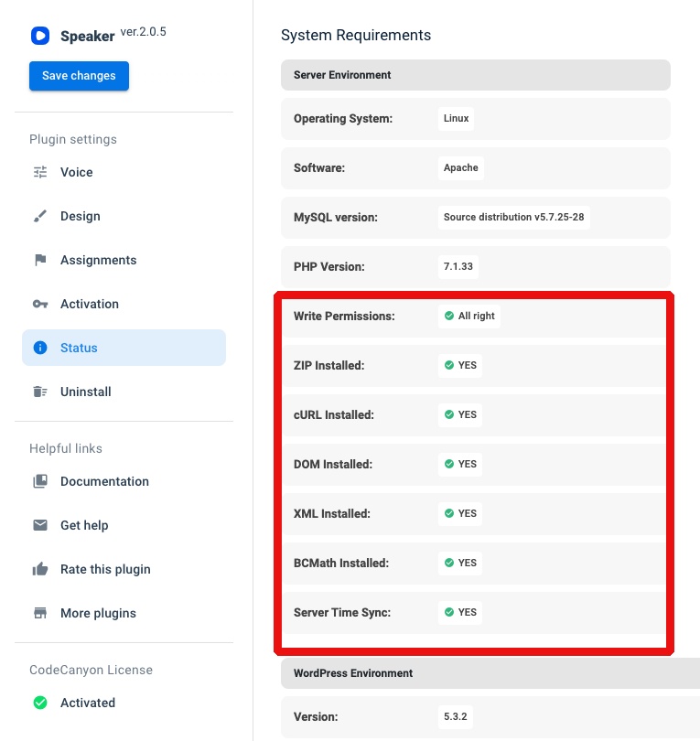700x741 pixels.
Task: Click the Activation key icon
Action: tap(40, 304)
